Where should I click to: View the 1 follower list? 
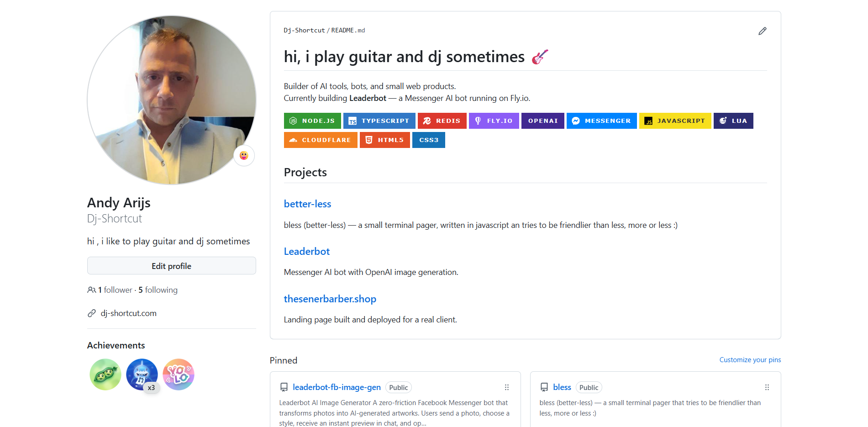tap(115, 290)
